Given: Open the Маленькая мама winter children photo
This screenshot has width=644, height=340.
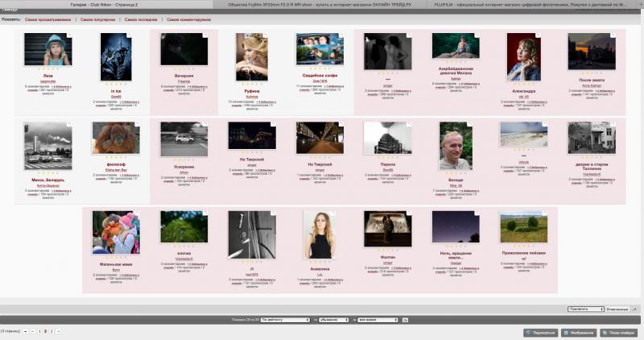Looking at the screenshot, I should [116, 233].
